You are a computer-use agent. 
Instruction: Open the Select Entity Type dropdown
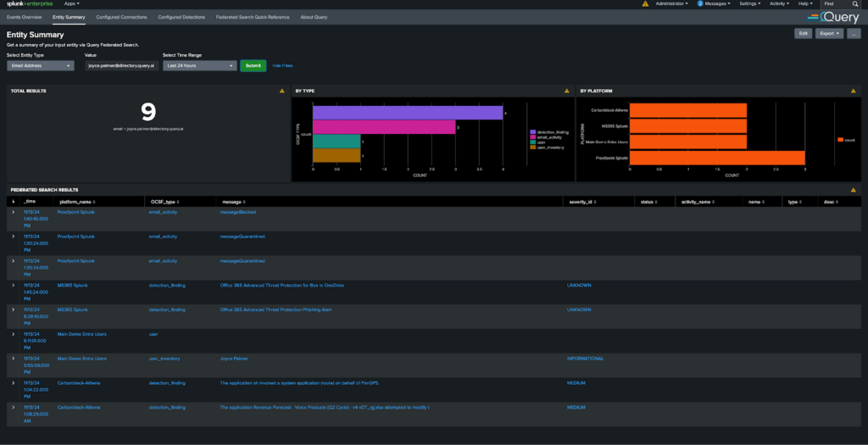(x=41, y=66)
